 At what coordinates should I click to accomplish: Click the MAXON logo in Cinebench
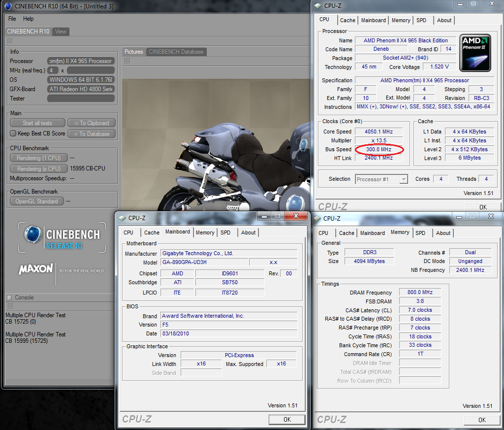[35, 269]
